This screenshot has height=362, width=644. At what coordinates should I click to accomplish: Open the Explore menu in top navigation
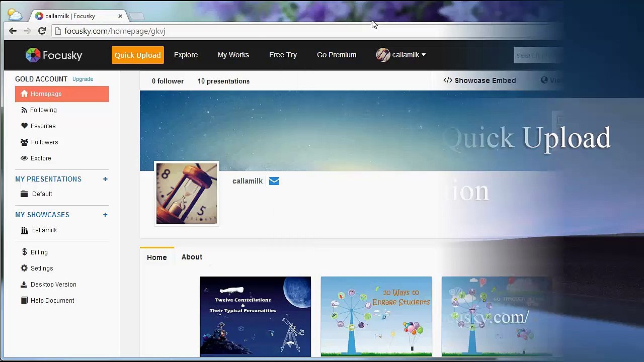(x=186, y=55)
